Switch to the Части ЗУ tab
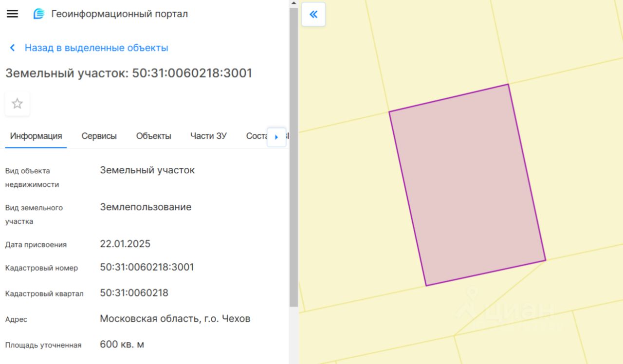 tap(208, 136)
